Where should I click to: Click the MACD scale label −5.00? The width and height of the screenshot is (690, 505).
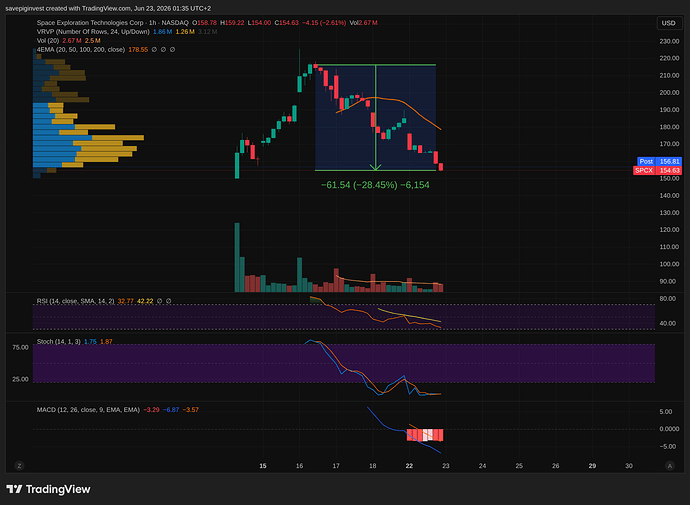coord(666,446)
